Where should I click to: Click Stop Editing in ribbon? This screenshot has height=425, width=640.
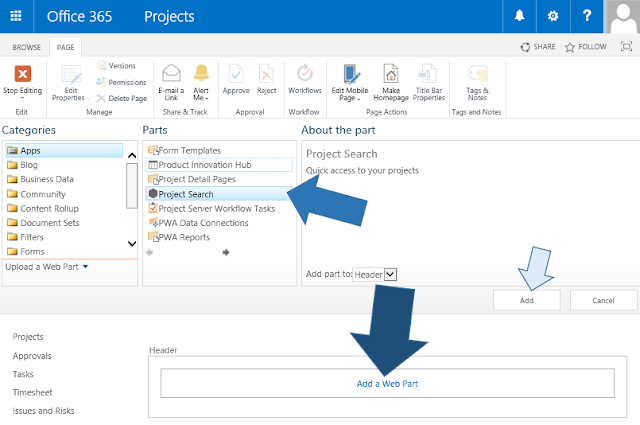(x=22, y=81)
